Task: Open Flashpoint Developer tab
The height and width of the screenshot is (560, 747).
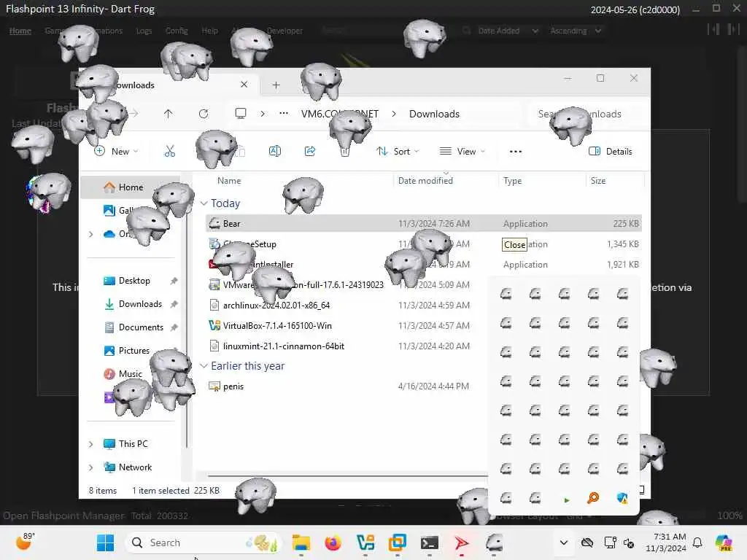Action: coord(285,31)
